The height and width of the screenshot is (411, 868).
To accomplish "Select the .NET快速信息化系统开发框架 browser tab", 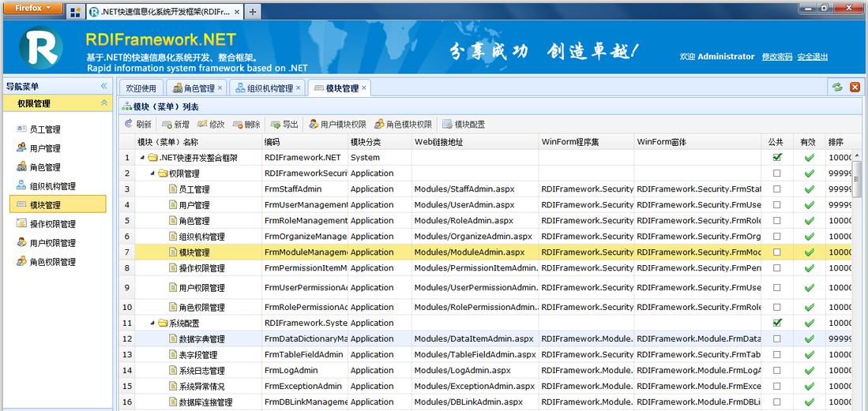I will pos(163,12).
